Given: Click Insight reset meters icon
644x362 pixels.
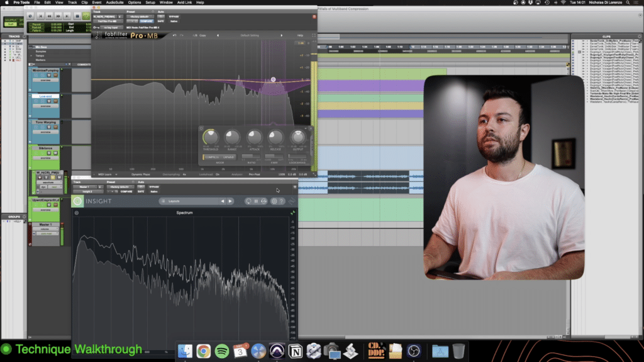Looking at the screenshot, I should (x=248, y=201).
